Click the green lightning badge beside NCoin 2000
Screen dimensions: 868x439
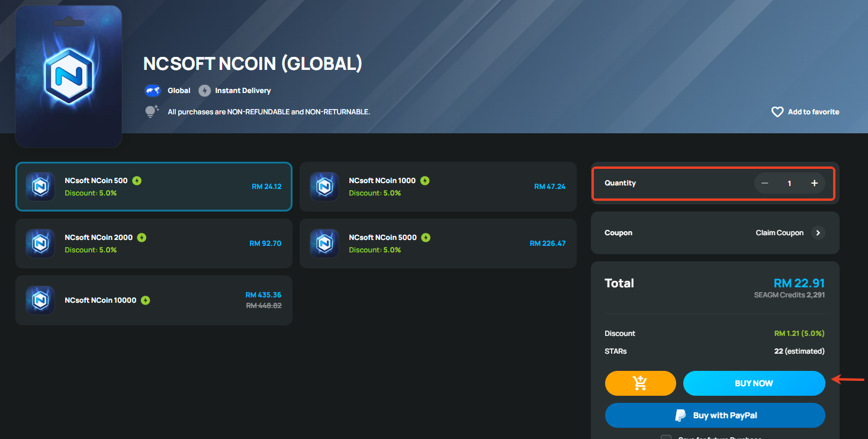coord(142,238)
